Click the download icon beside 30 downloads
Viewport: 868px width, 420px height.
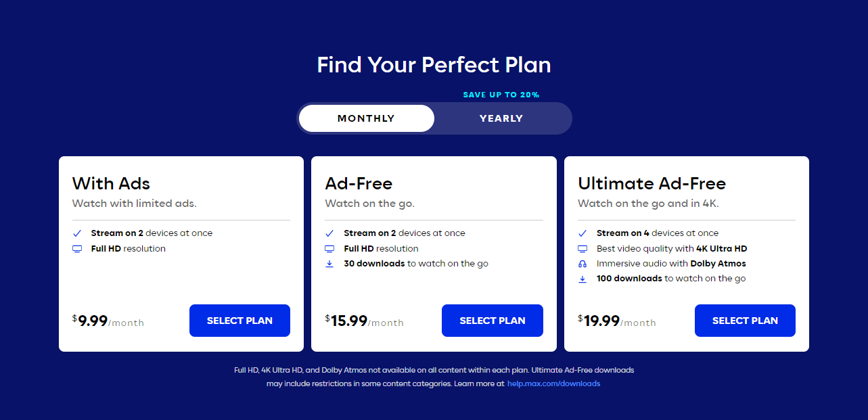tap(329, 264)
